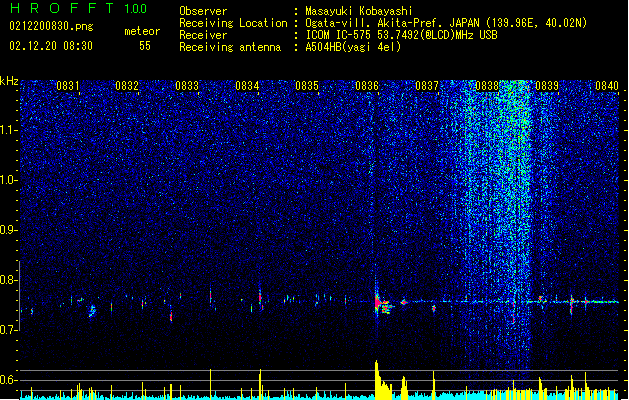Select the filename 0212200830.png
The height and width of the screenshot is (400, 629).
pyautogui.click(x=51, y=26)
